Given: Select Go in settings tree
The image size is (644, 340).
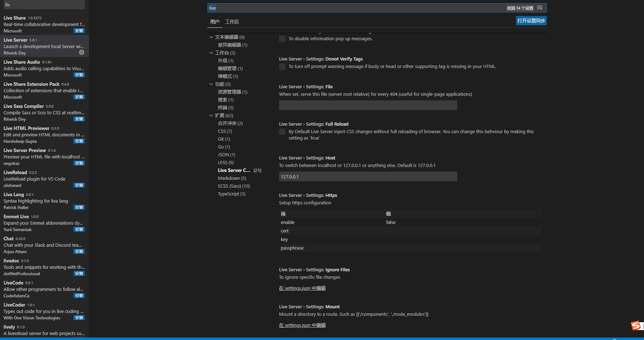Looking at the screenshot, I should coord(224,147).
